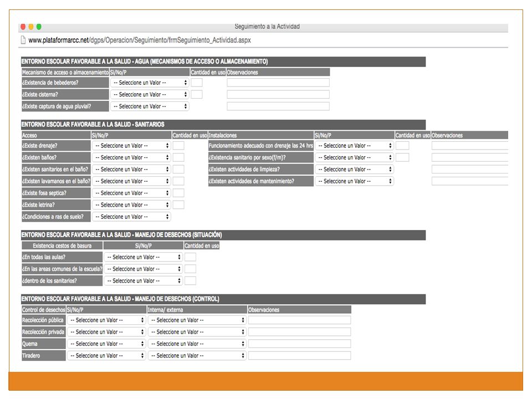Viewport: 532px width, 399px height.
Task: Open Si/No/P dropdown for Tiradero
Action: click(x=106, y=356)
